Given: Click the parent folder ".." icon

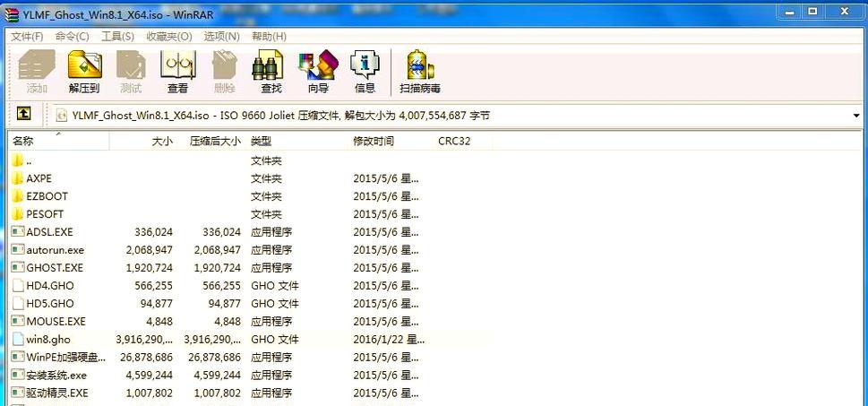Looking at the screenshot, I should pos(18,160).
